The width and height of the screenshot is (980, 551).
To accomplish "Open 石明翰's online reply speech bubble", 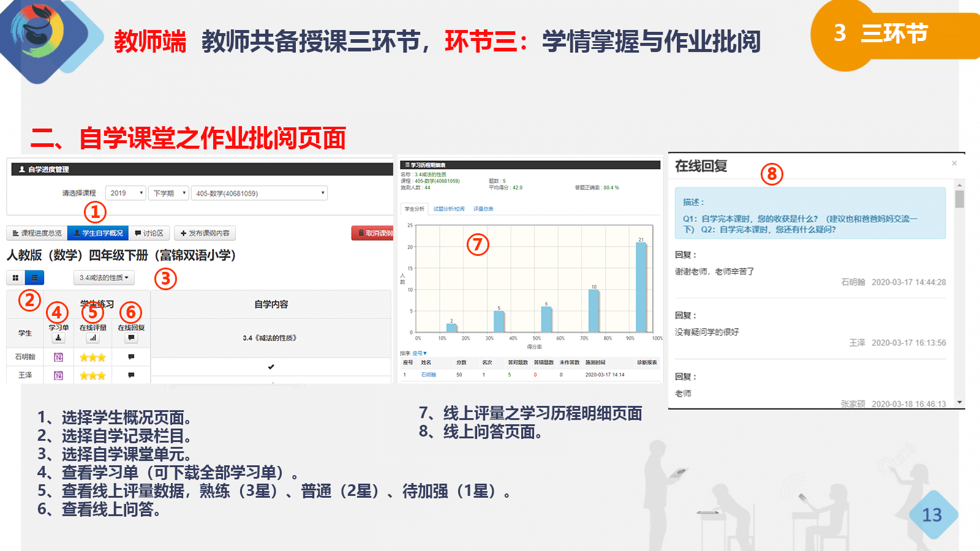I will [131, 357].
